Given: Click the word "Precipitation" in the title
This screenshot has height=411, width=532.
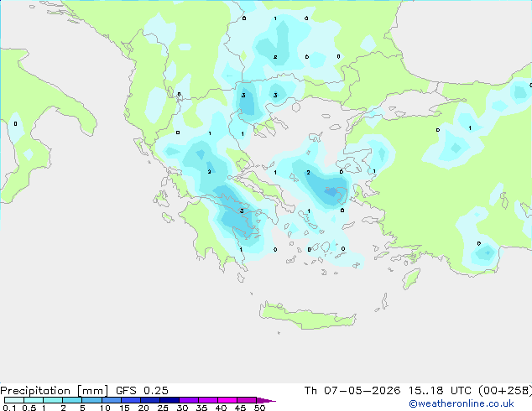Looking at the screenshot, I should [x=35, y=391].
